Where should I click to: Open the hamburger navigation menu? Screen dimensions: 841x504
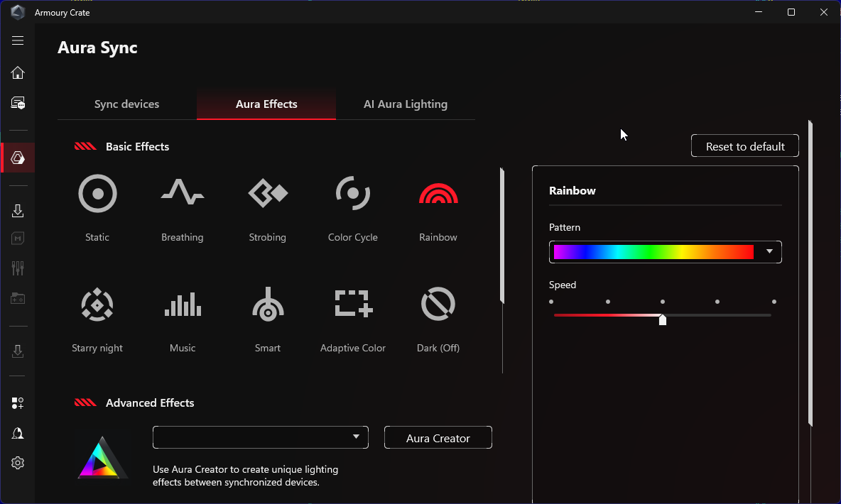(18, 40)
